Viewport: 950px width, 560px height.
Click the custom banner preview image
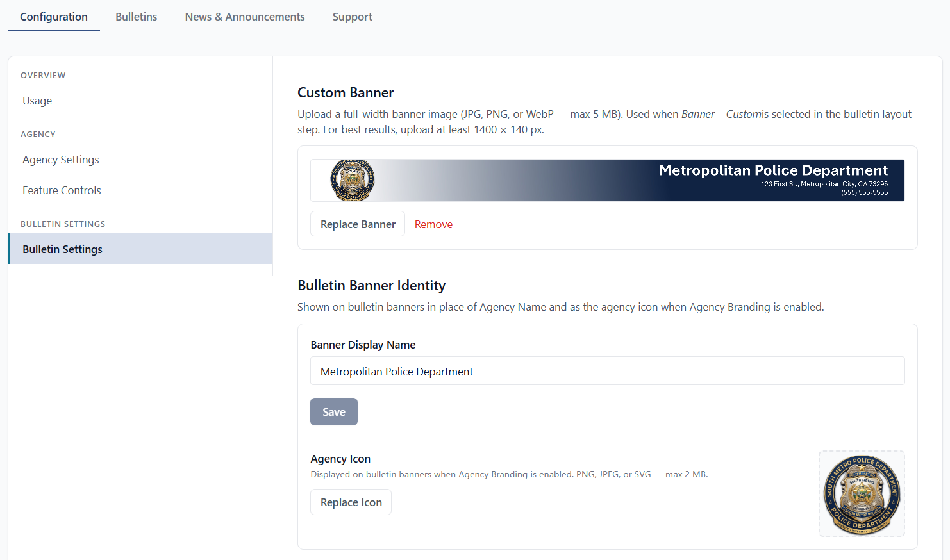click(x=608, y=180)
